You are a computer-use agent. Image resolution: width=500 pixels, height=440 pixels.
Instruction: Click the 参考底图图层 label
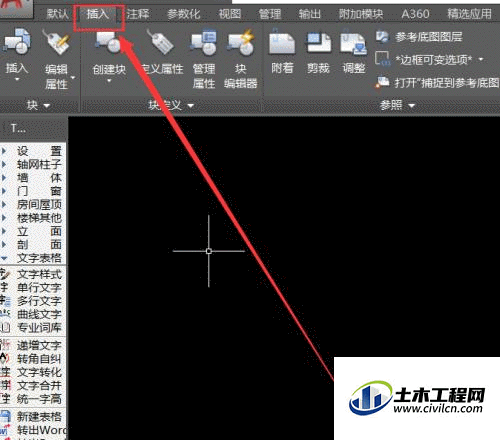click(429, 37)
